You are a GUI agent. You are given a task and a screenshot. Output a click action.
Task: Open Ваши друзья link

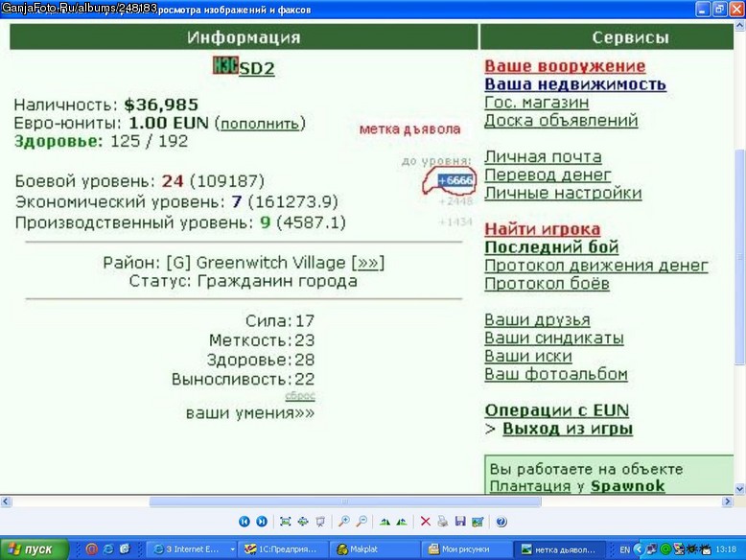coord(537,319)
